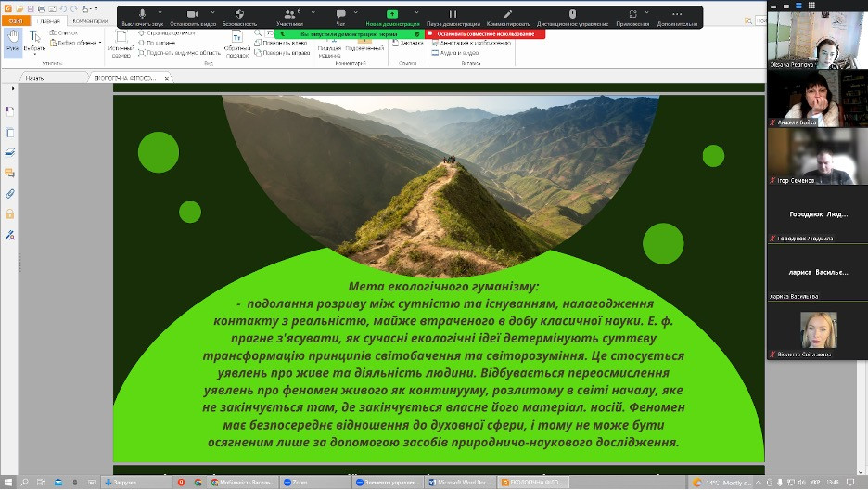The image size is (868, 490).
Task: Pause the screen share
Action: pos(453,15)
